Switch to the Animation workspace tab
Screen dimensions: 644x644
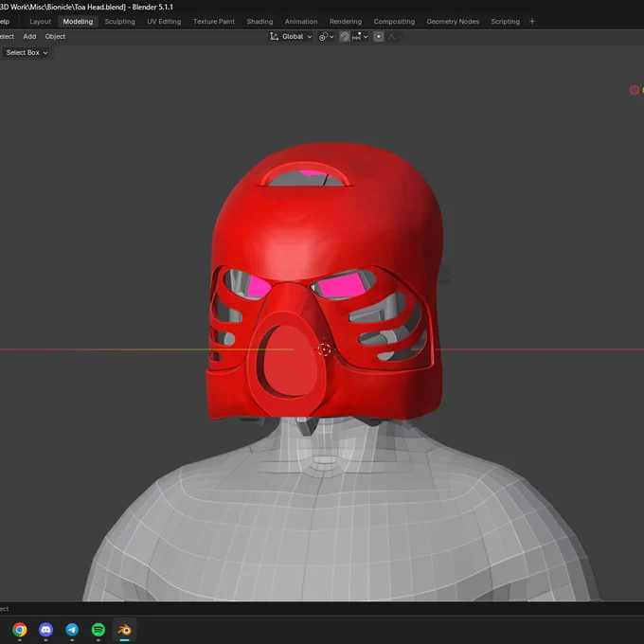(301, 22)
